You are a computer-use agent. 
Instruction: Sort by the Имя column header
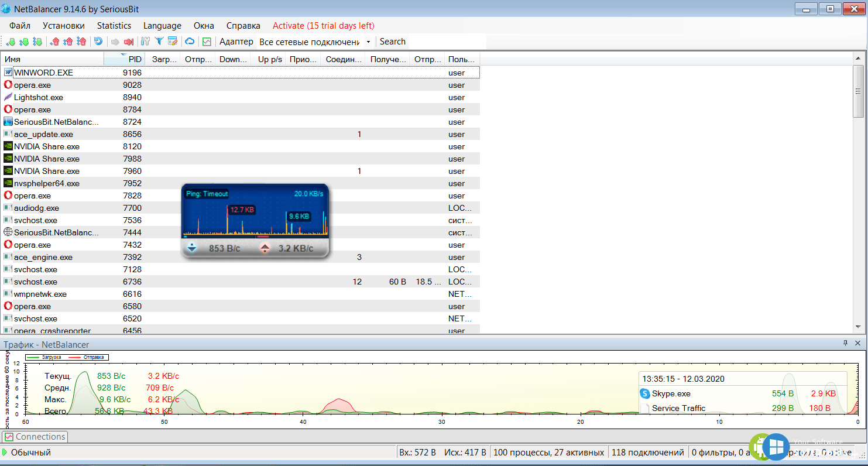52,59
